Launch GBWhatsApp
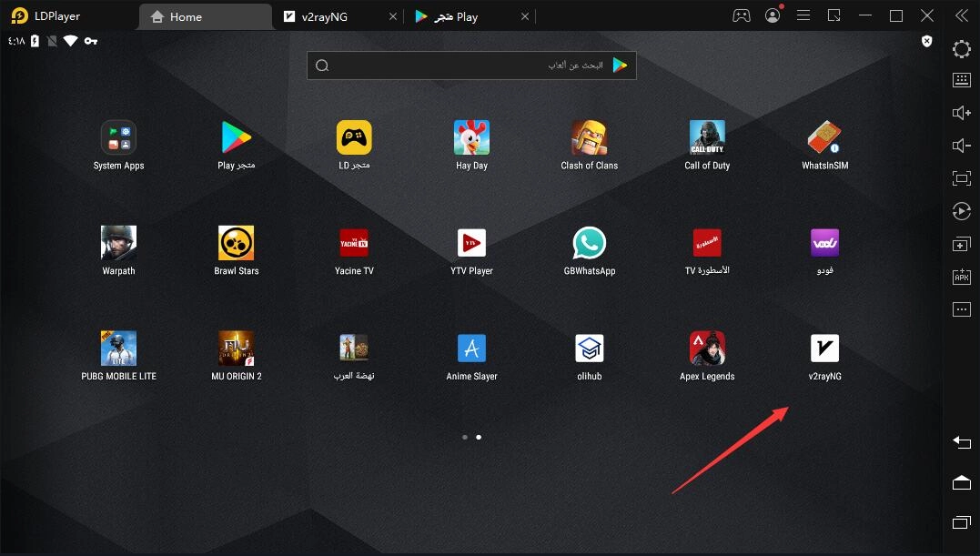This screenshot has height=556, width=980. (590, 243)
